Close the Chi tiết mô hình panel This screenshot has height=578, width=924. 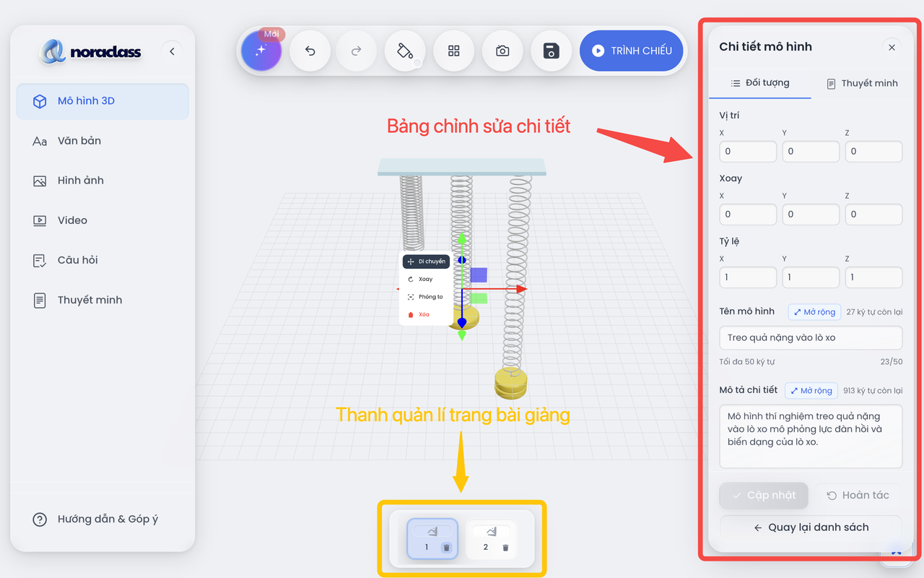892,47
